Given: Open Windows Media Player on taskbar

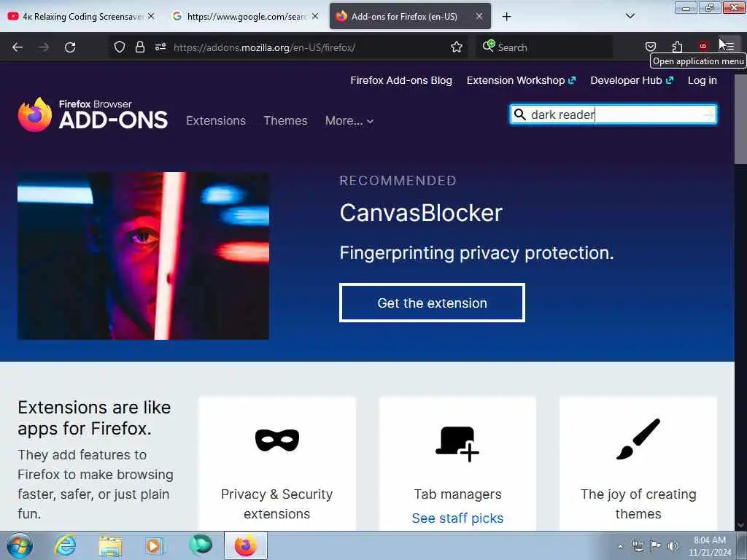Looking at the screenshot, I should 154,546.
